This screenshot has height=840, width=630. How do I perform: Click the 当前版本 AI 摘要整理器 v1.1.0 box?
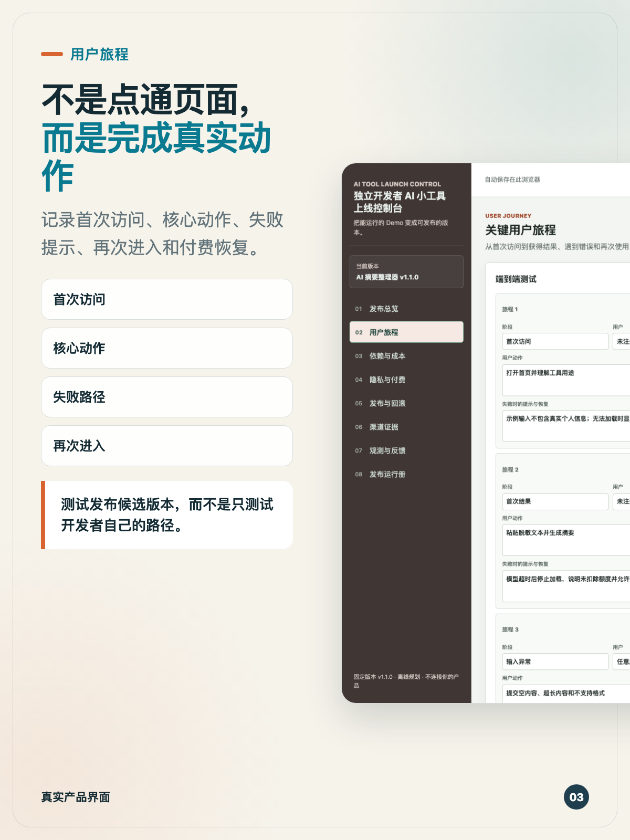[406, 272]
